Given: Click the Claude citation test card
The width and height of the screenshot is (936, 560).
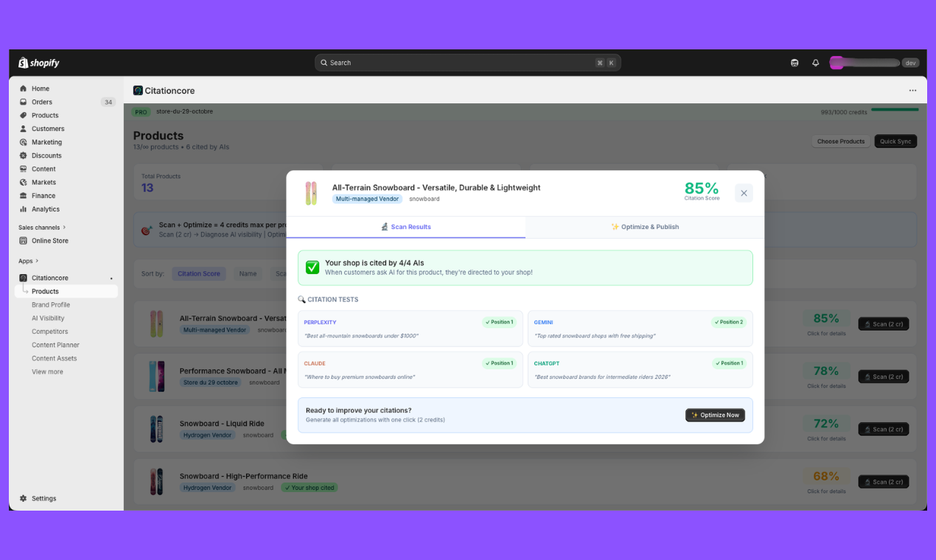Looking at the screenshot, I should click(x=410, y=370).
